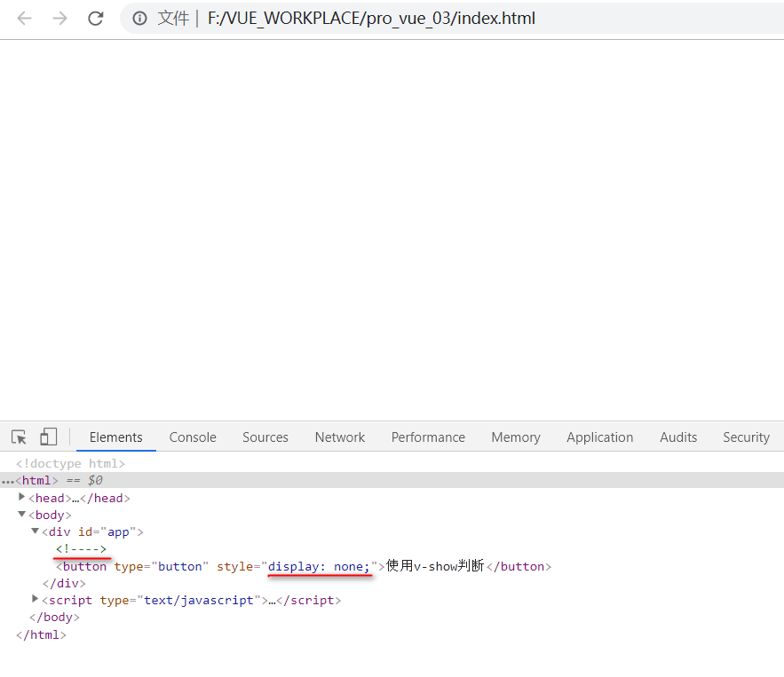Switch to the Elements tab
Screen dimensions: 784x677
pyautogui.click(x=116, y=437)
